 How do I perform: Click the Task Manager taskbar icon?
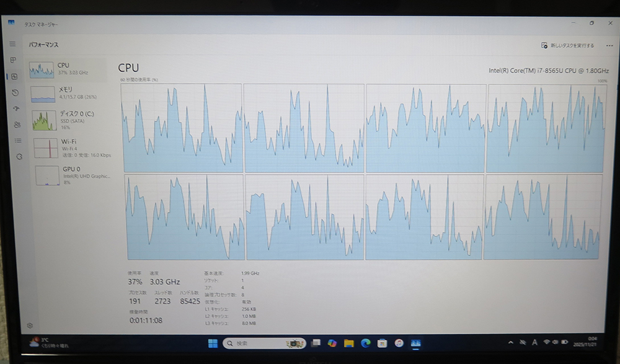415,343
